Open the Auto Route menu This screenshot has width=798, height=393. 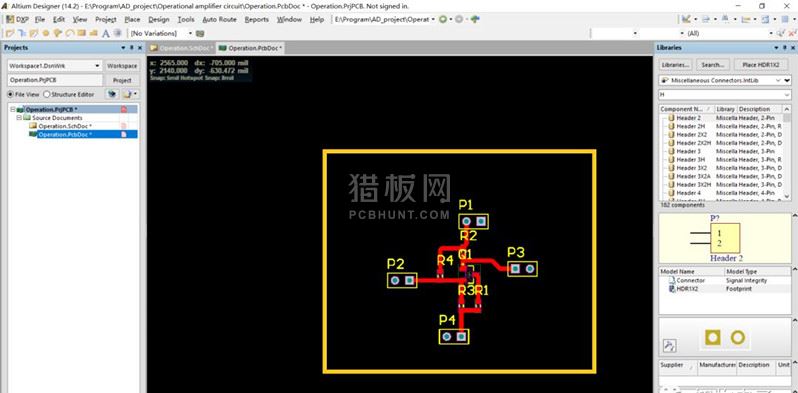[x=219, y=19]
